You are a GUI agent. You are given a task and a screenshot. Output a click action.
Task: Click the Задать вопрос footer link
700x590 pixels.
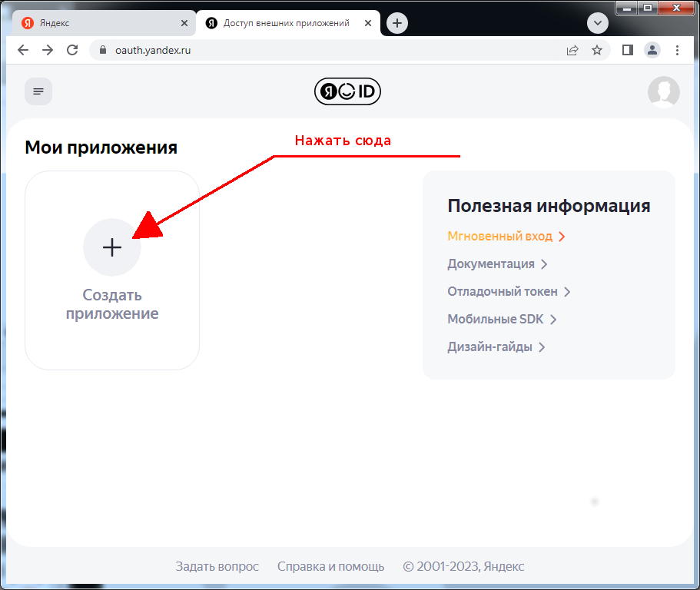pyautogui.click(x=217, y=566)
